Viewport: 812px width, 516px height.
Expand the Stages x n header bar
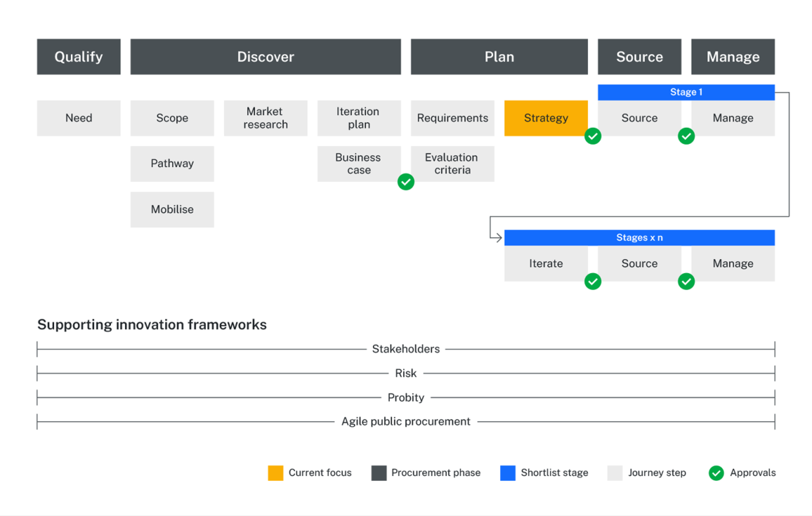[639, 237]
